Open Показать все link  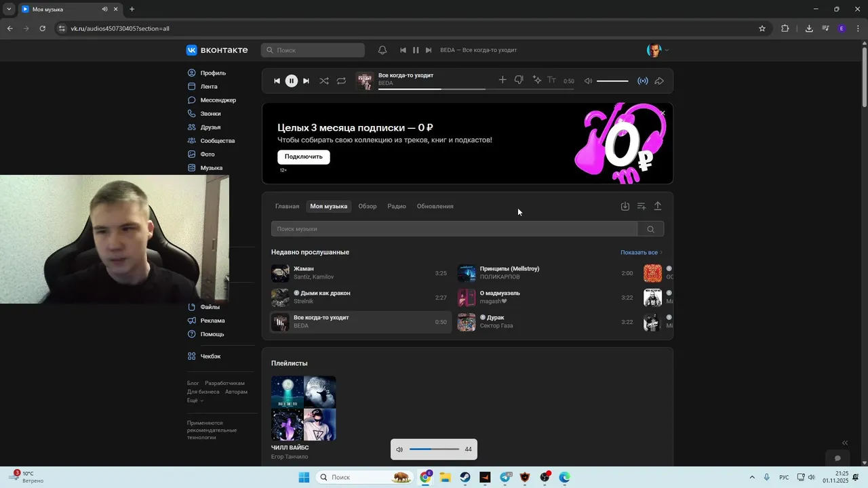point(642,252)
